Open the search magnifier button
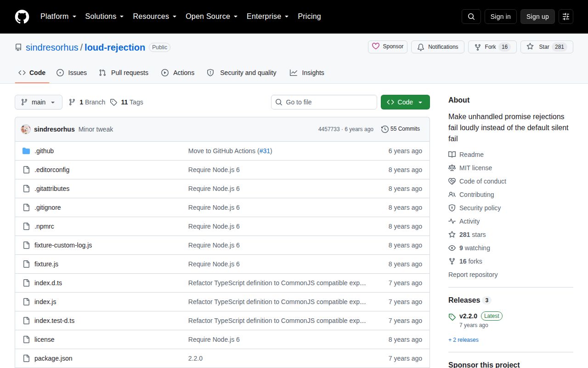Screen dimensions: 588x368 (471, 17)
